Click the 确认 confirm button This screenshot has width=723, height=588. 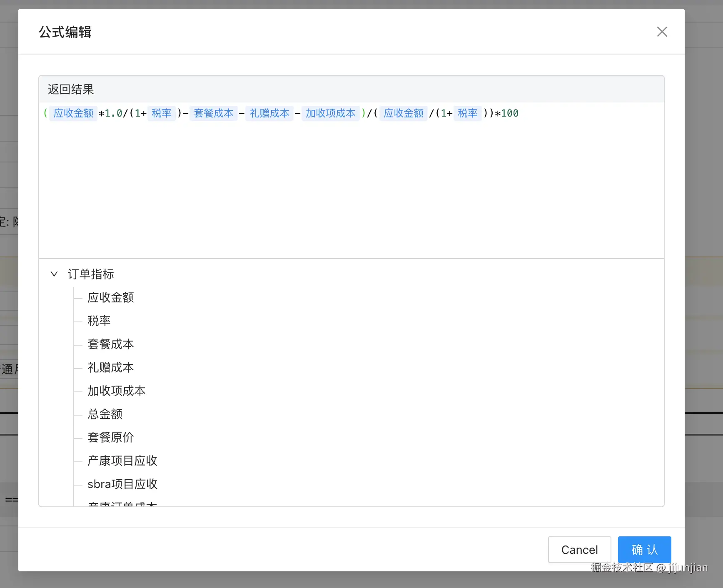[644, 550]
